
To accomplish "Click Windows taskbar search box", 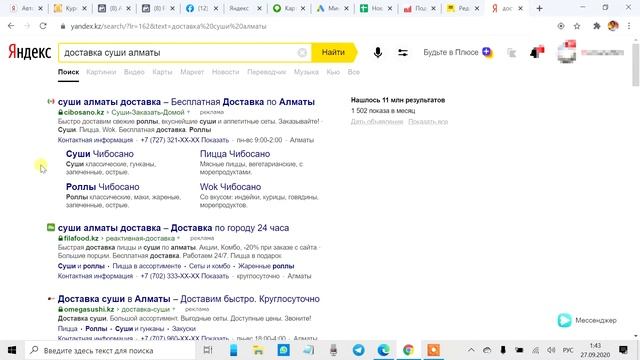I will (x=110, y=350).
